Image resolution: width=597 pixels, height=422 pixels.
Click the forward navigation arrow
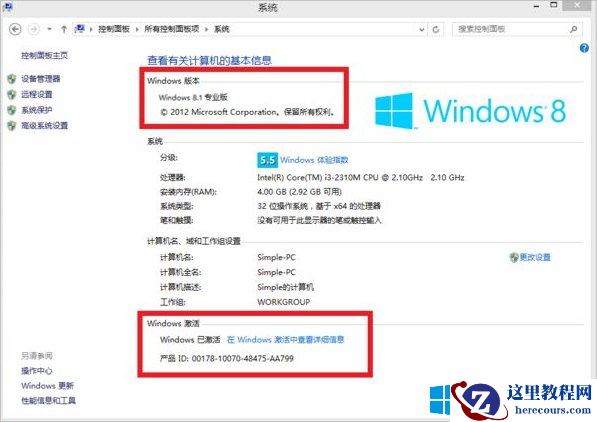coord(34,29)
